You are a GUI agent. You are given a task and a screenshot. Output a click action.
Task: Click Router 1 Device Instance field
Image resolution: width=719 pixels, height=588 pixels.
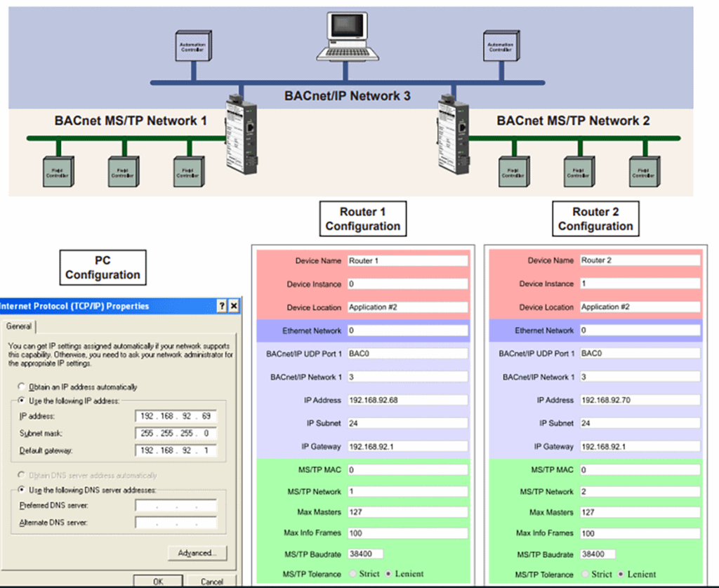coord(408,284)
